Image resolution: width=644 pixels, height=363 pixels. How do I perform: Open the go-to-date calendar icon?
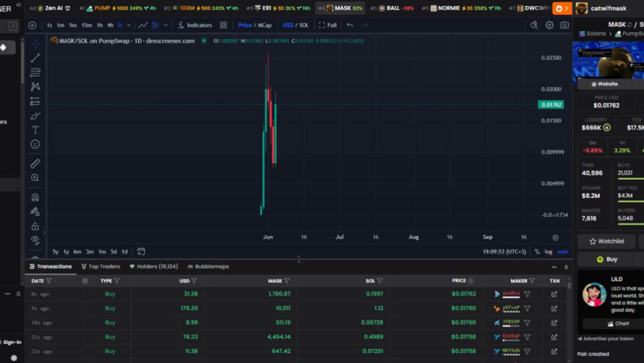[141, 252]
